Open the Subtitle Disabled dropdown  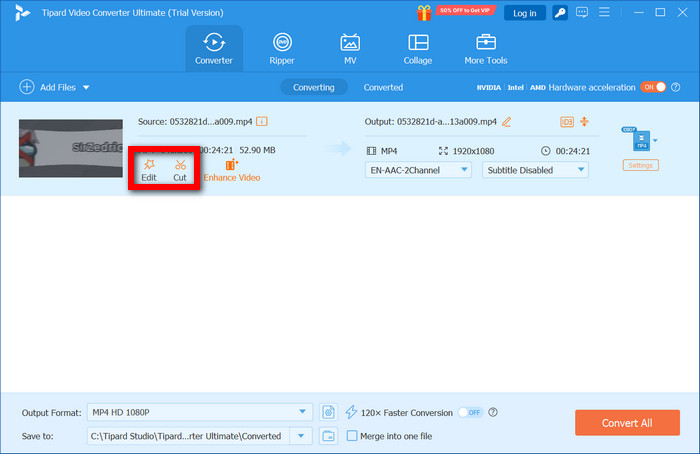(x=535, y=170)
